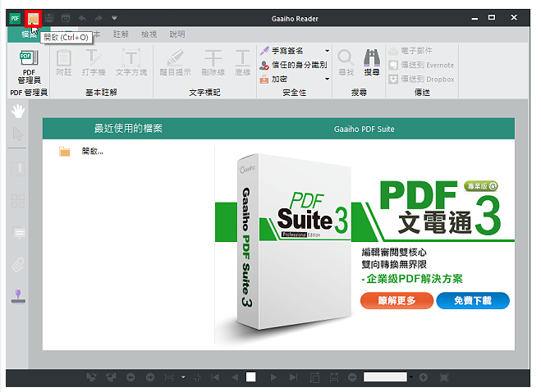Click the 手寫簽名 signature button
541x392 pixels.
pyautogui.click(x=282, y=51)
